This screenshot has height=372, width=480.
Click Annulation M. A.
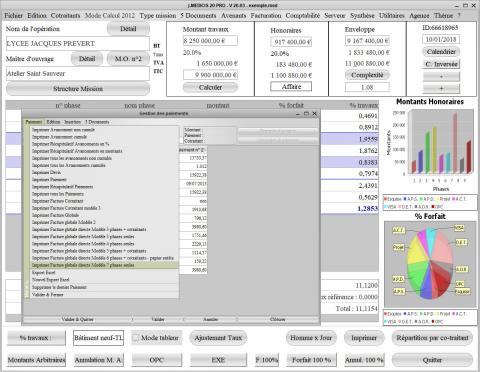point(99,360)
